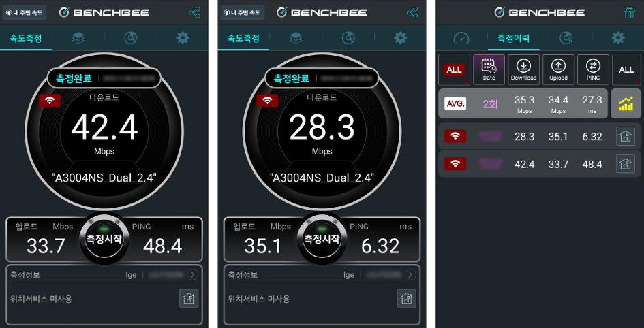Tap Wi-Fi icon in the 42.4 history row
The height and width of the screenshot is (328, 644).
click(455, 164)
